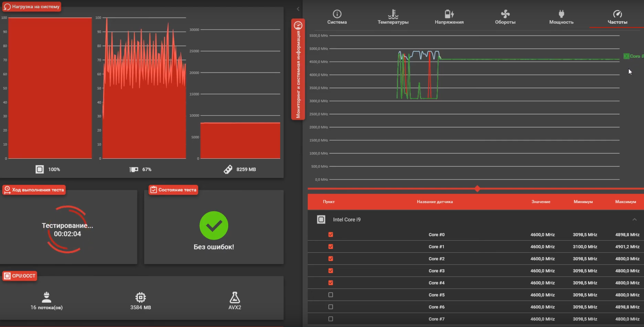
Task: Click the 3584 MB memory chip icon
Action: click(x=140, y=298)
